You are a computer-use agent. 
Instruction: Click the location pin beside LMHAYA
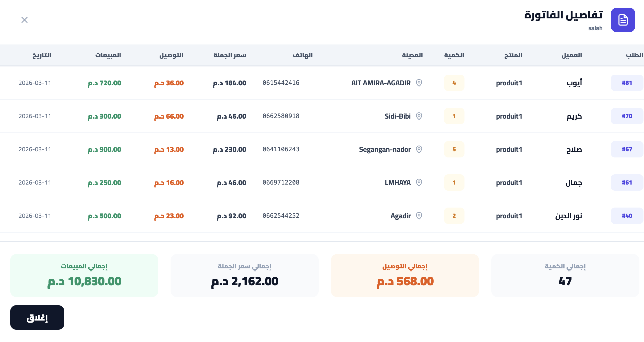[x=419, y=183]
